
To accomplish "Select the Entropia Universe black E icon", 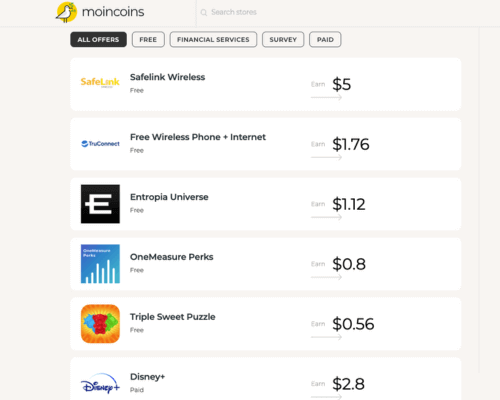I will tap(100, 204).
